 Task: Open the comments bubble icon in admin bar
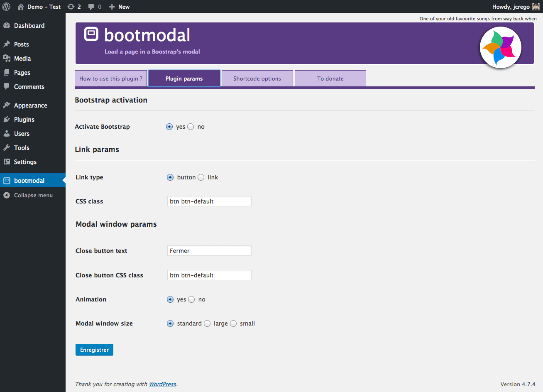coord(91,7)
